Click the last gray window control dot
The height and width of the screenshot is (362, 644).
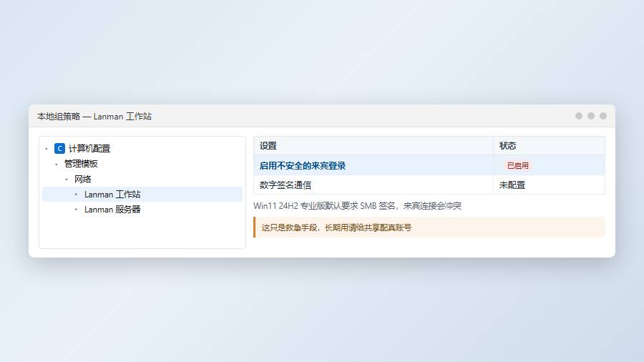pyautogui.click(x=603, y=116)
